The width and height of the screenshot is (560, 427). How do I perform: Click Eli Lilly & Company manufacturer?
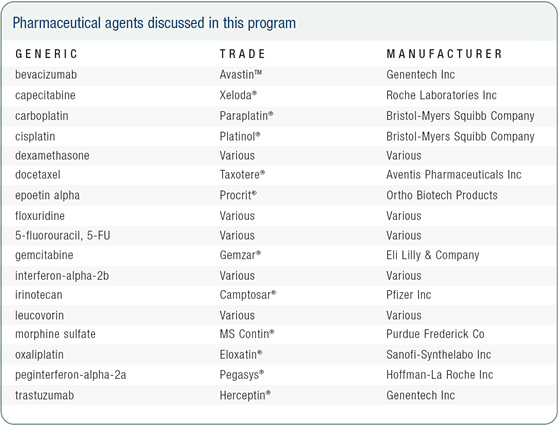click(433, 255)
